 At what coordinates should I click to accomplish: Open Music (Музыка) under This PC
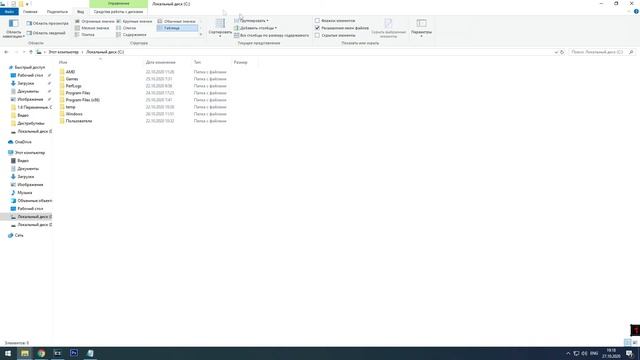pyautogui.click(x=24, y=193)
